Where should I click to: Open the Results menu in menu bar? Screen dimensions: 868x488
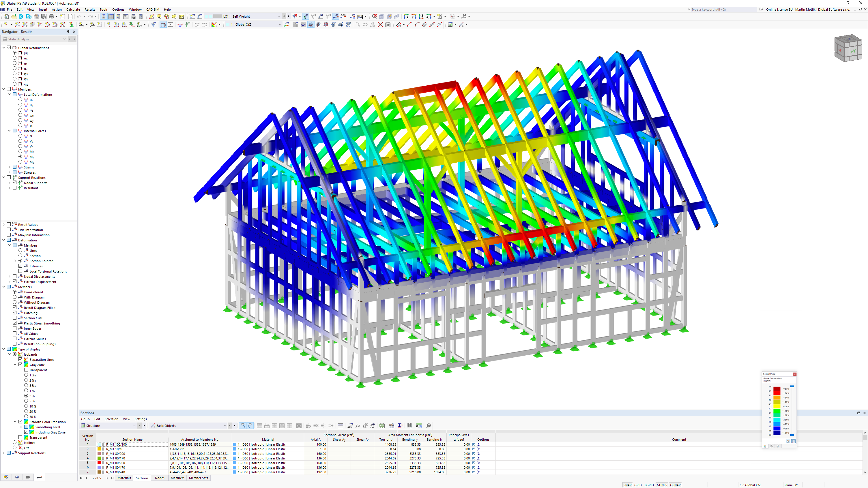pos(89,10)
